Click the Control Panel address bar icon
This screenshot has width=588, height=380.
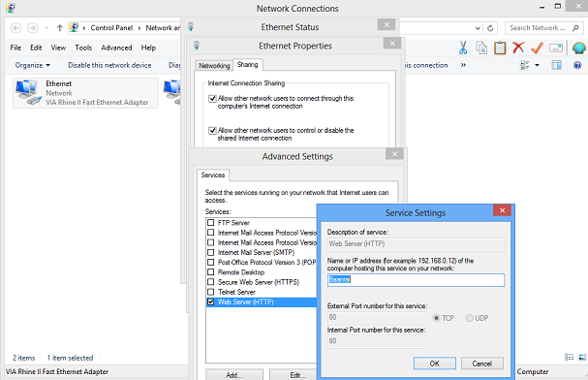point(74,27)
